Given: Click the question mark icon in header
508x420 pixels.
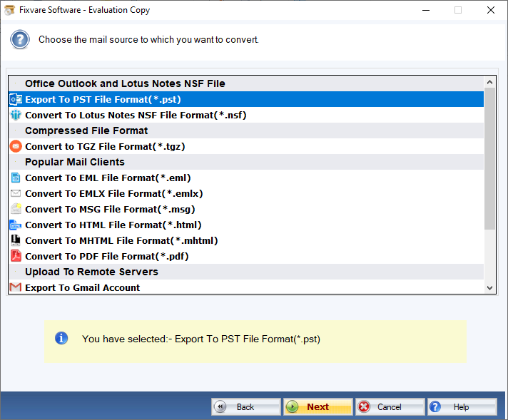Looking at the screenshot, I should [20, 39].
